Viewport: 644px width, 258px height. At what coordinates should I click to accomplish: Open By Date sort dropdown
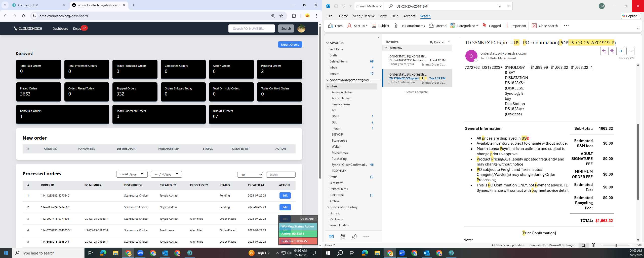[437, 42]
